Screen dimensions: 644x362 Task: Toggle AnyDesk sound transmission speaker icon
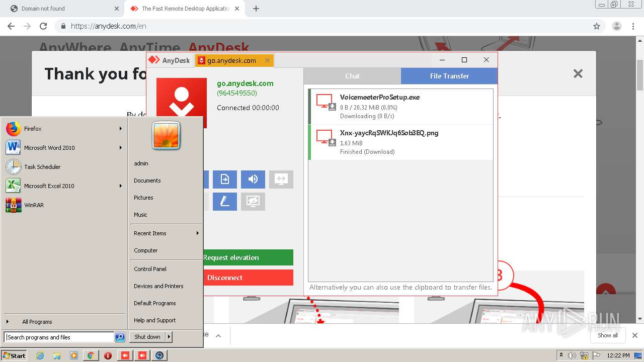253,179
